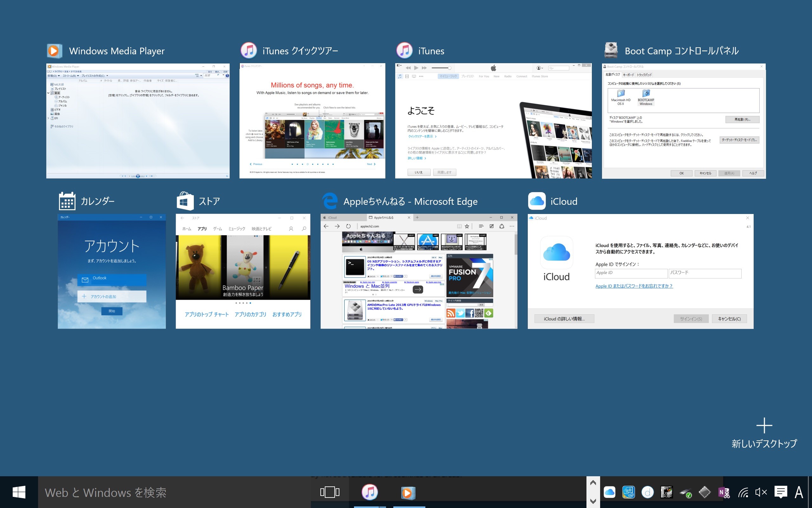
Task: Click the パスワード field in iCloud
Action: 704,273
